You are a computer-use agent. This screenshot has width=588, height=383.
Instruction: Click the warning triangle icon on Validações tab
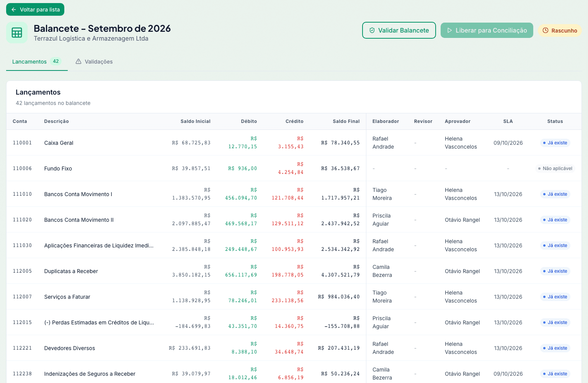point(78,61)
